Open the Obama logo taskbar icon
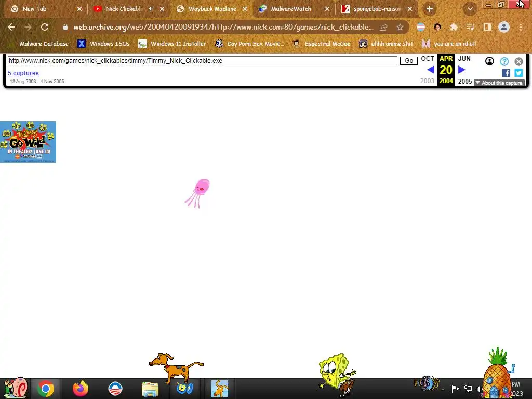 [115, 389]
